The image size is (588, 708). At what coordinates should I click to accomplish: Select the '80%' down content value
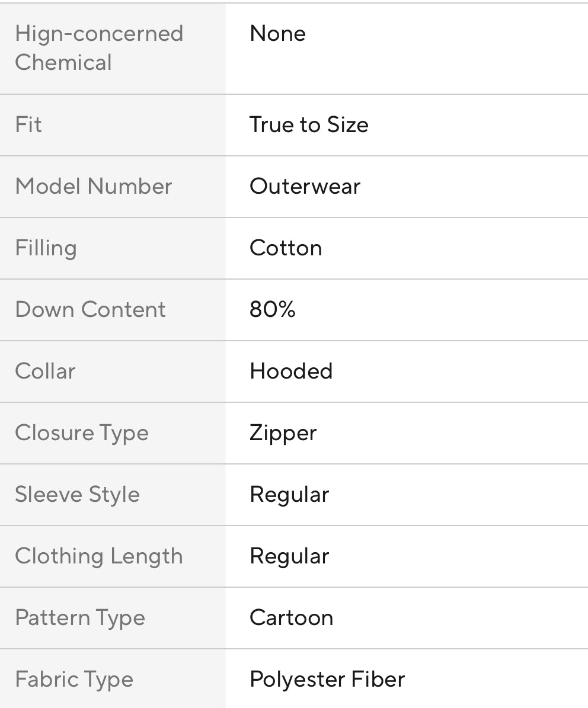tap(273, 310)
